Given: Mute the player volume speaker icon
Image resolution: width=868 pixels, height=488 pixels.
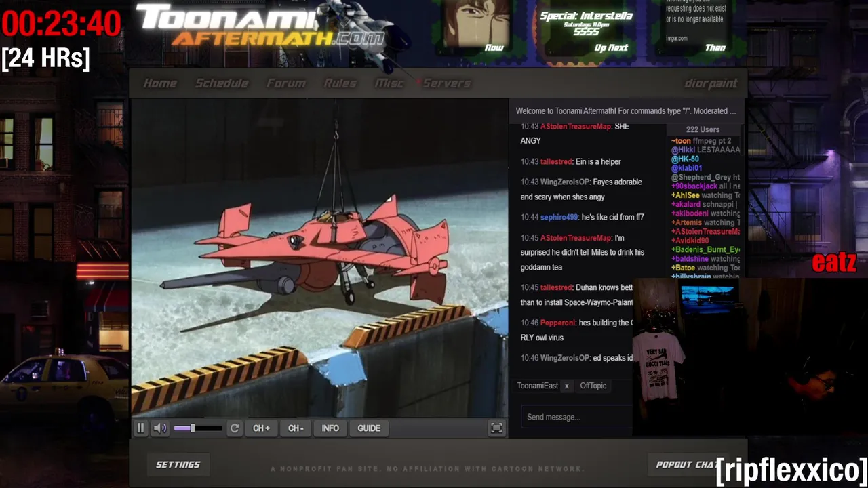Looking at the screenshot, I should pyautogui.click(x=160, y=428).
